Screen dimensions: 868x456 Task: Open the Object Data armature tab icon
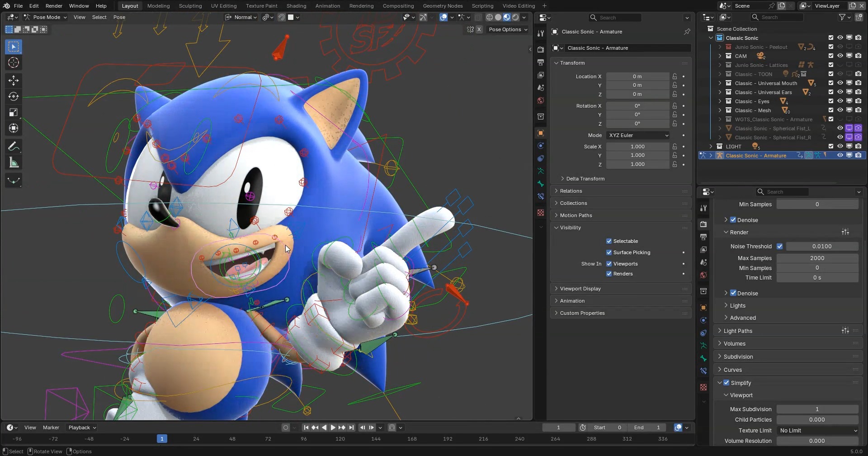tap(541, 171)
